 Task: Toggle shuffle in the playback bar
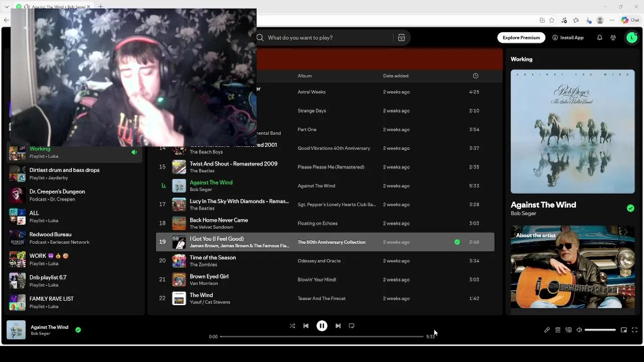click(x=292, y=326)
